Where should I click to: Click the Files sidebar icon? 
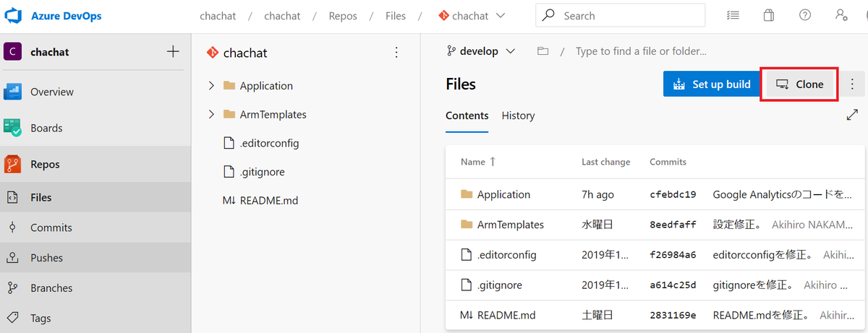click(x=13, y=197)
